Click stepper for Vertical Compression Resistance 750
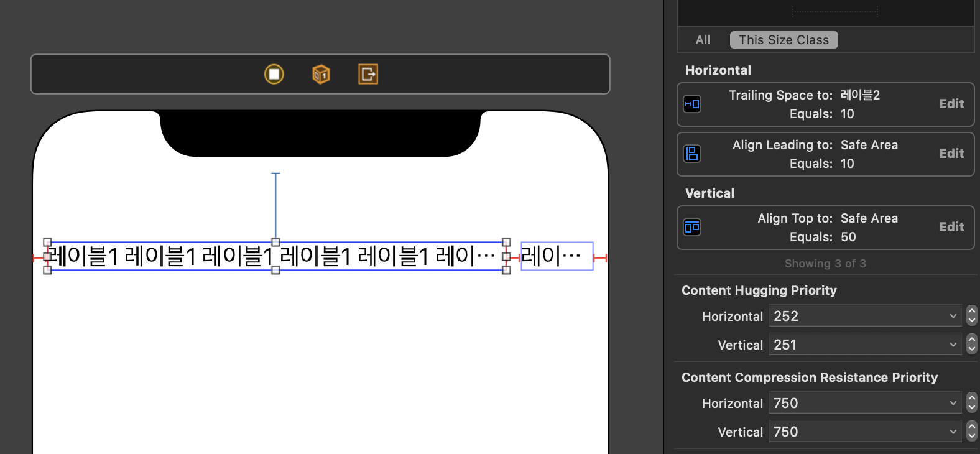The image size is (980, 454). (972, 432)
